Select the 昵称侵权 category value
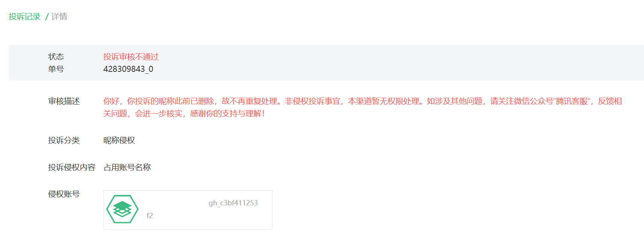644x246 pixels. 119,140
